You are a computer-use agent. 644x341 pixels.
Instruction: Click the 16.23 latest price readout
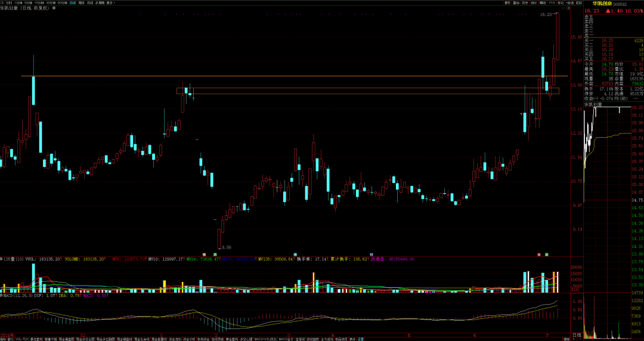[x=592, y=11]
